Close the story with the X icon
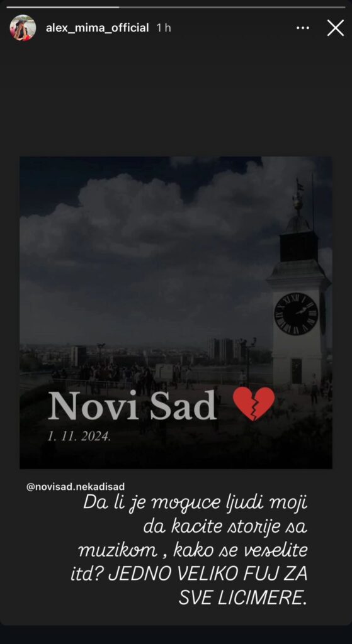 point(336,28)
